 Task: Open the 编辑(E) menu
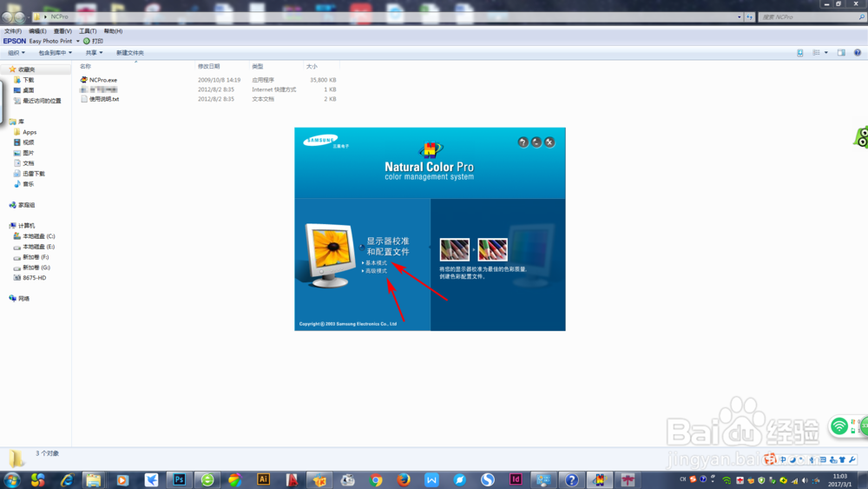[x=37, y=31]
